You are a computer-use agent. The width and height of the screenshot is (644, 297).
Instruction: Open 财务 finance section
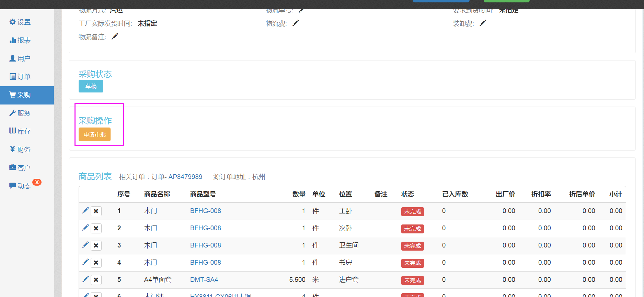(20, 150)
